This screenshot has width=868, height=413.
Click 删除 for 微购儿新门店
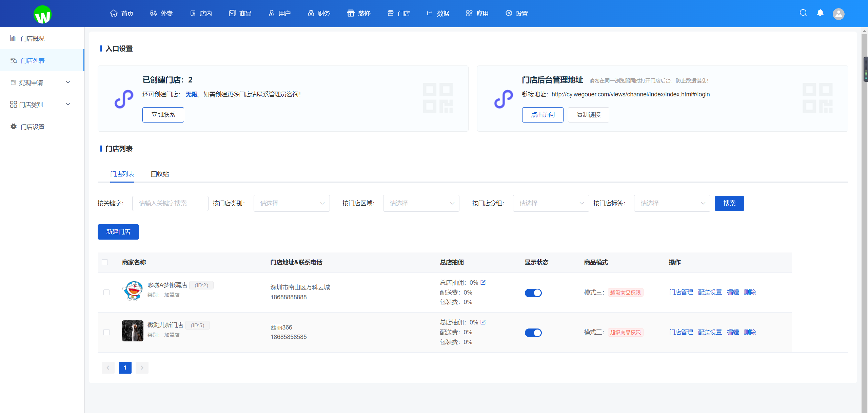point(750,332)
